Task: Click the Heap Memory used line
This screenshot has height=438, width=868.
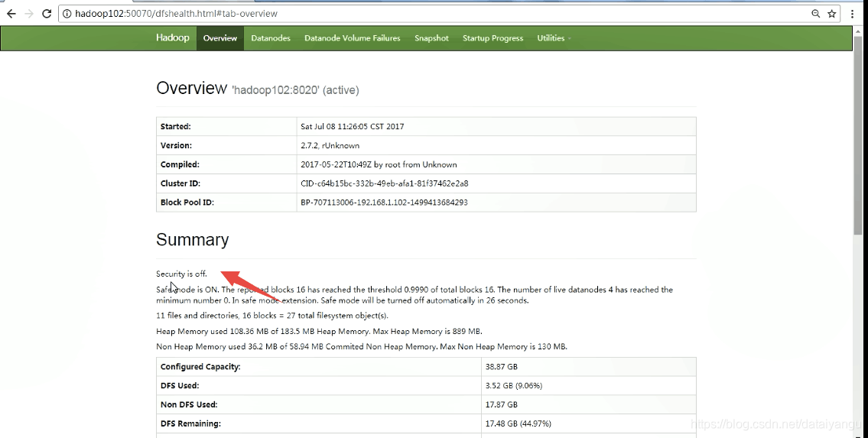Action: [x=319, y=331]
